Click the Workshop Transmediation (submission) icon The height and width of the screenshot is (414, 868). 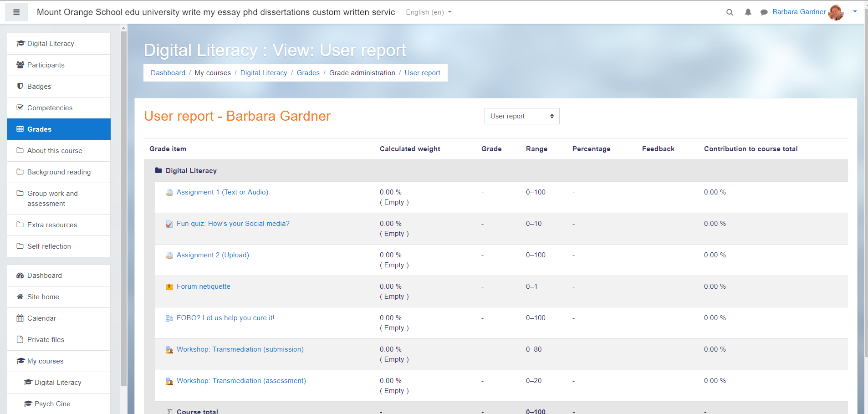[169, 350]
